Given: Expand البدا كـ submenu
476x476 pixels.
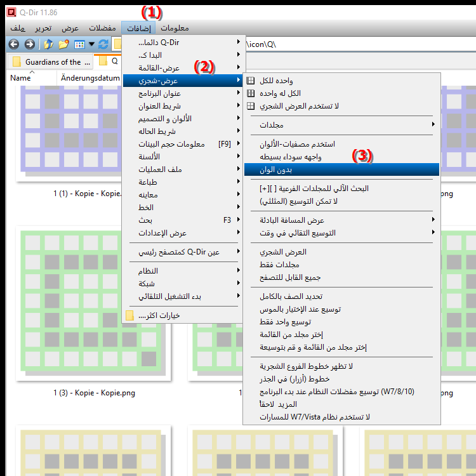Looking at the screenshot, I should (183, 55).
